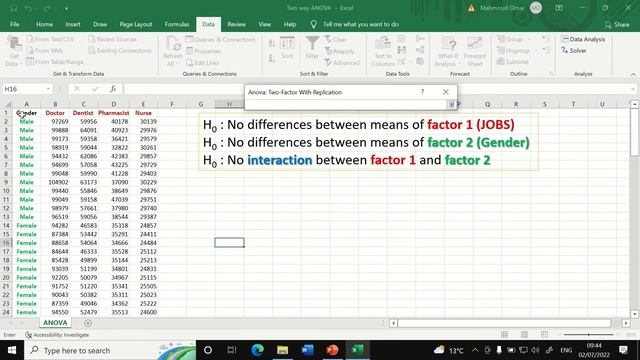The image size is (640, 360).
Task: Click Reapply filter
Action: (x=340, y=51)
